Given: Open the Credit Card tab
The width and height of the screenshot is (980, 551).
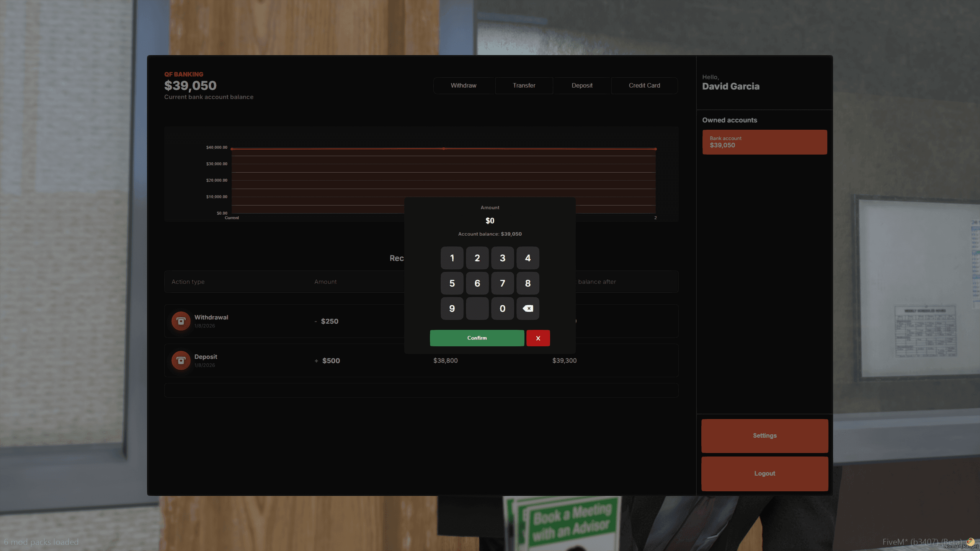Looking at the screenshot, I should [x=644, y=85].
